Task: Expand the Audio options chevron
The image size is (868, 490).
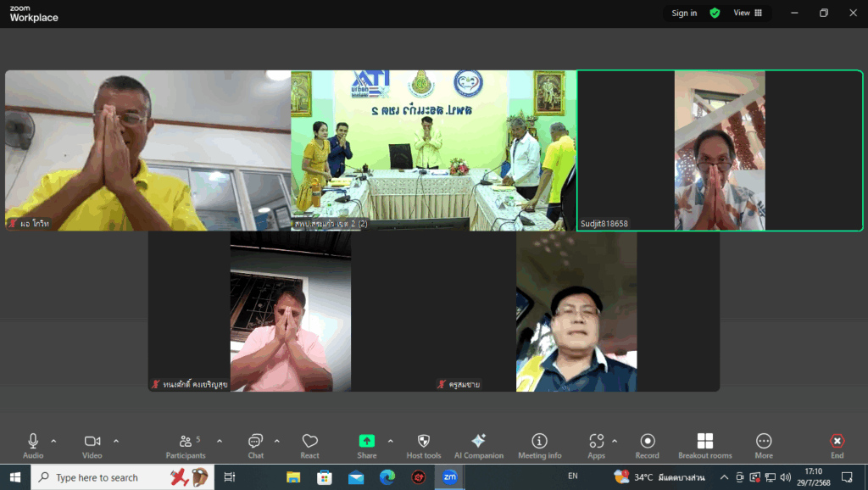Action: [x=53, y=441]
